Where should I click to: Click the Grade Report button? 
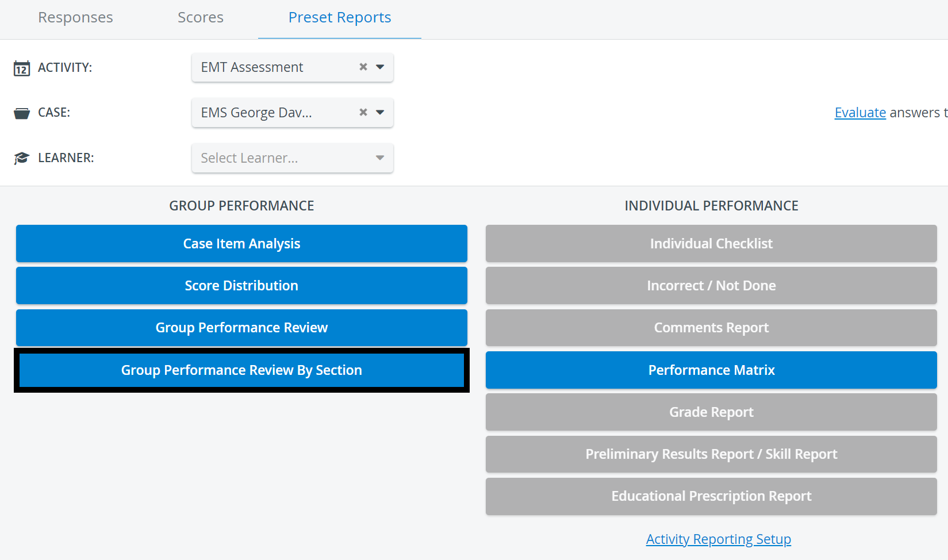click(x=711, y=412)
